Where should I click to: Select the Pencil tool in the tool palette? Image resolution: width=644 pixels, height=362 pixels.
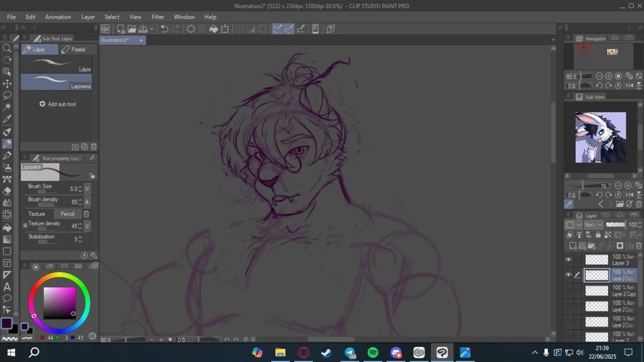point(7,144)
